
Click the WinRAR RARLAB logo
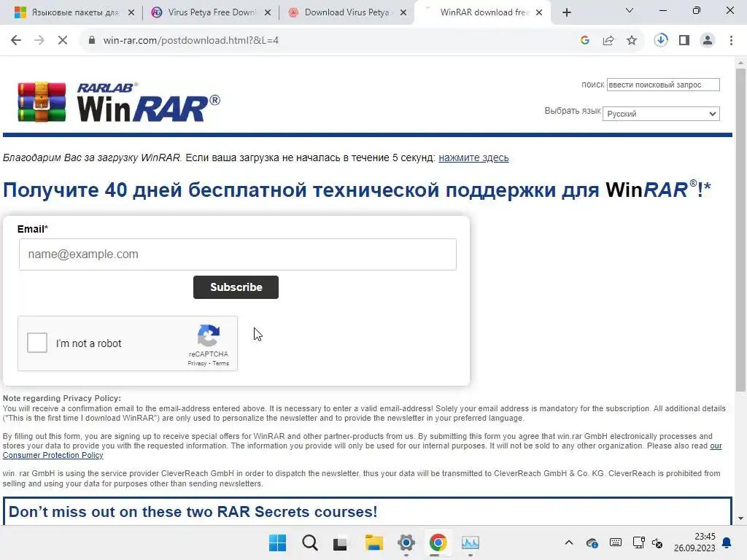click(119, 101)
